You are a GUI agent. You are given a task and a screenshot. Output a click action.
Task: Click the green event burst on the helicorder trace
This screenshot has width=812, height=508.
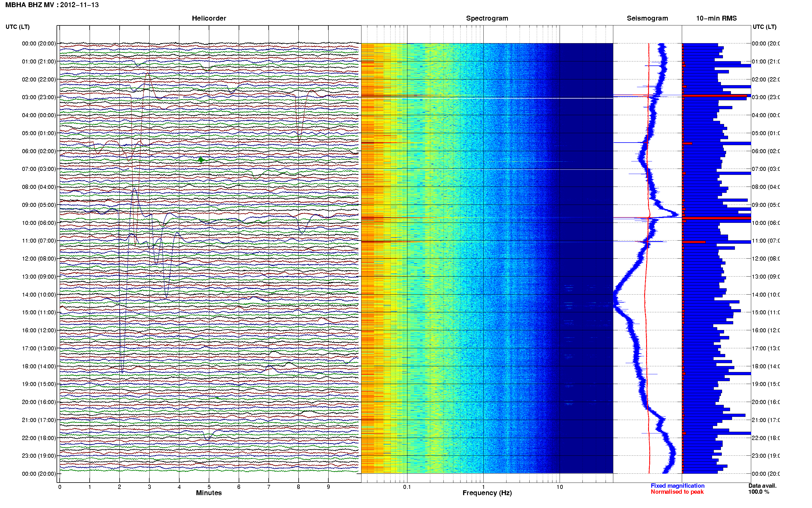pos(201,160)
